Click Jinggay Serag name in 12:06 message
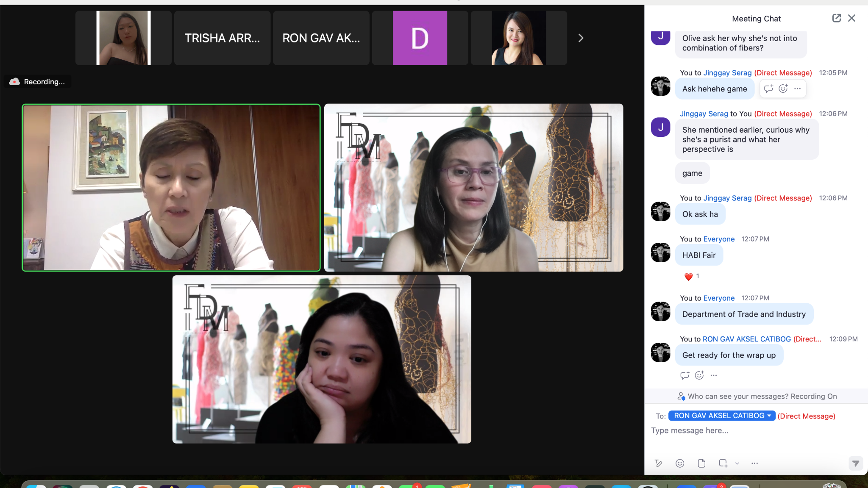 pos(704,114)
